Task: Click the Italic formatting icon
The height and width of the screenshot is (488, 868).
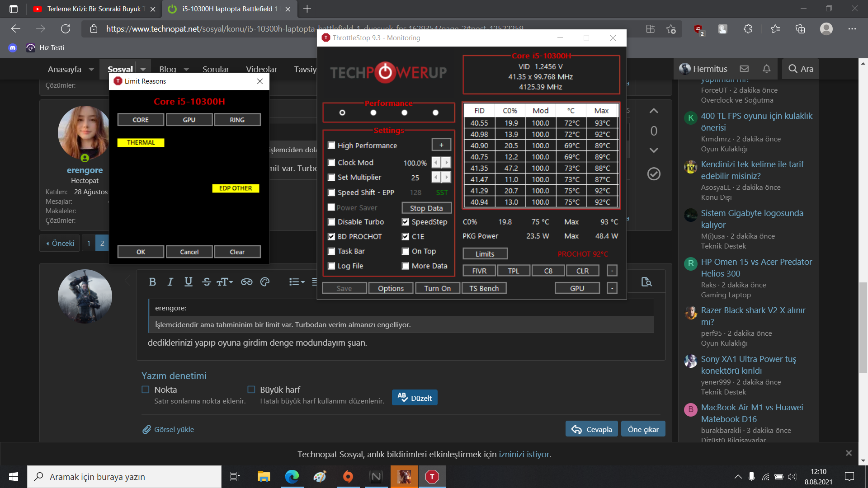Action: [x=170, y=282]
